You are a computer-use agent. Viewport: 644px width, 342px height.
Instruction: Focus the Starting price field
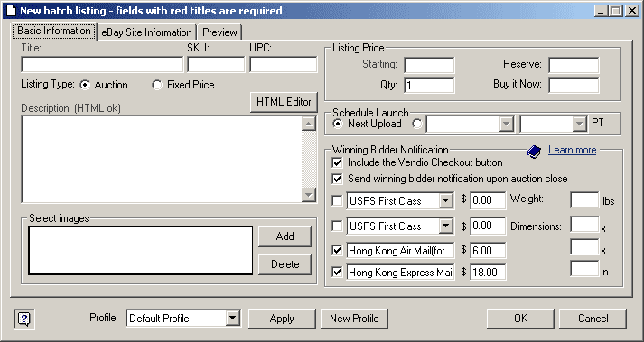(429, 65)
